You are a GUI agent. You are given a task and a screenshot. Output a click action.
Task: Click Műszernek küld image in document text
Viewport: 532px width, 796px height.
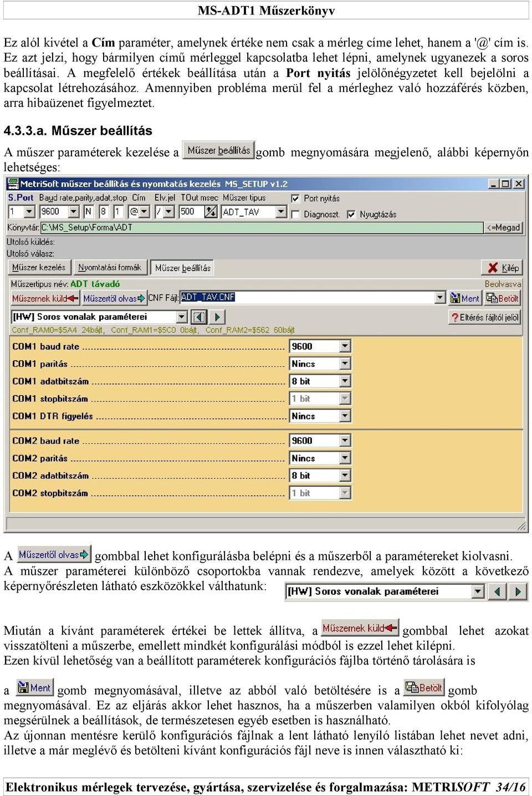[360, 628]
